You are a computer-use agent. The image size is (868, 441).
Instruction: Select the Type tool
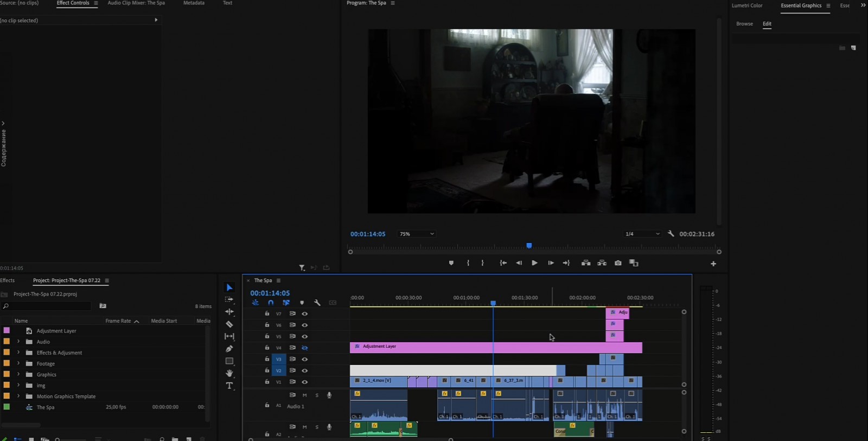tap(229, 386)
